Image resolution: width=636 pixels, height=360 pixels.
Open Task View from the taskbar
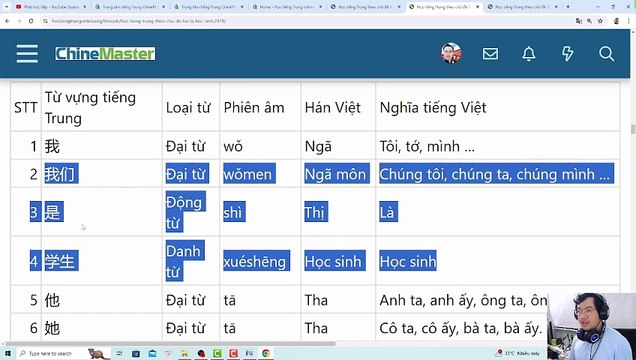(120, 354)
